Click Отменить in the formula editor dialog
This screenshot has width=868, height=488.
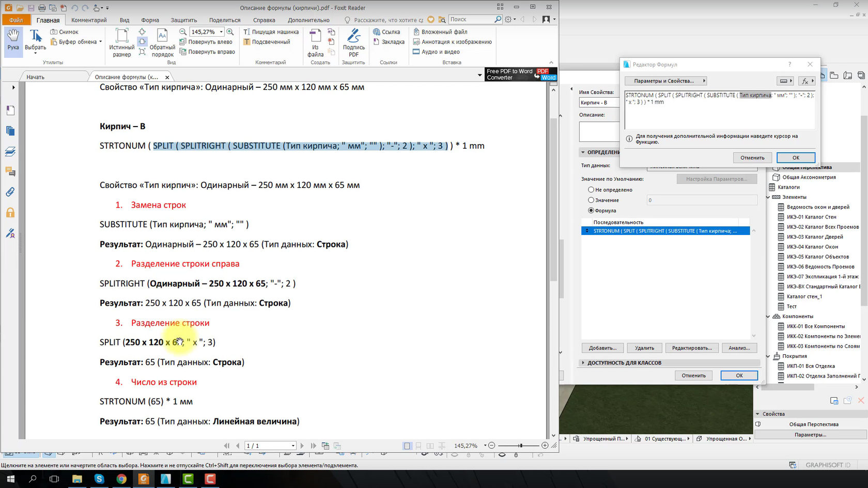click(x=752, y=158)
